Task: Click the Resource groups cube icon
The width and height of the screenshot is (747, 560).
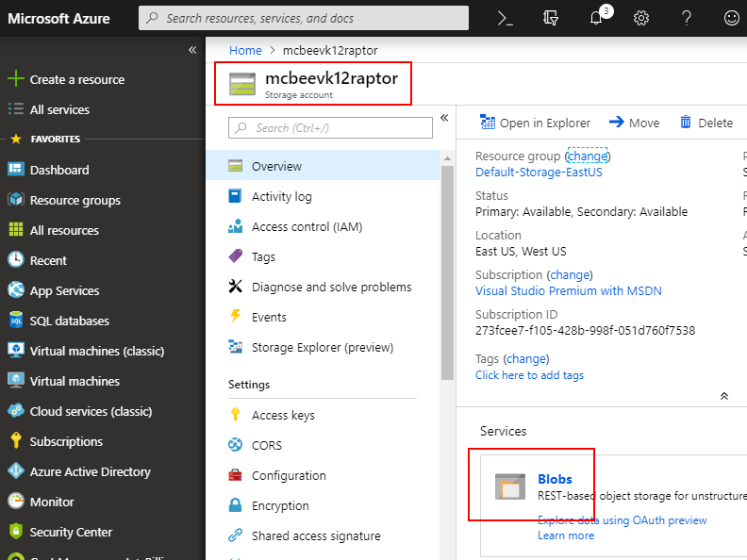Action: (16, 199)
